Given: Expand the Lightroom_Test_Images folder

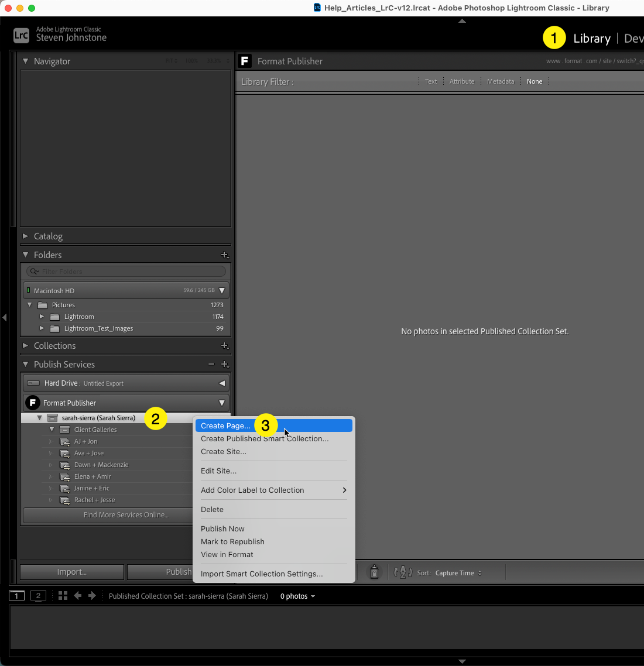Looking at the screenshot, I should 42,328.
